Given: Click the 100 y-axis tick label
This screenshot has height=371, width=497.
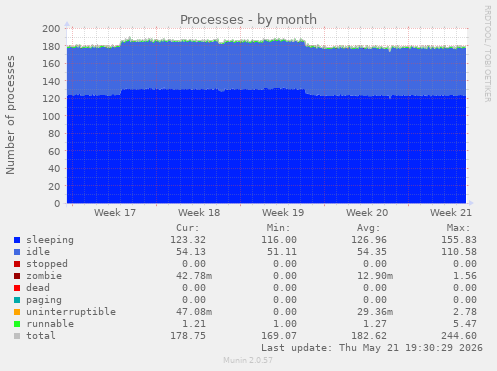Looking at the screenshot, I should click(x=51, y=116).
